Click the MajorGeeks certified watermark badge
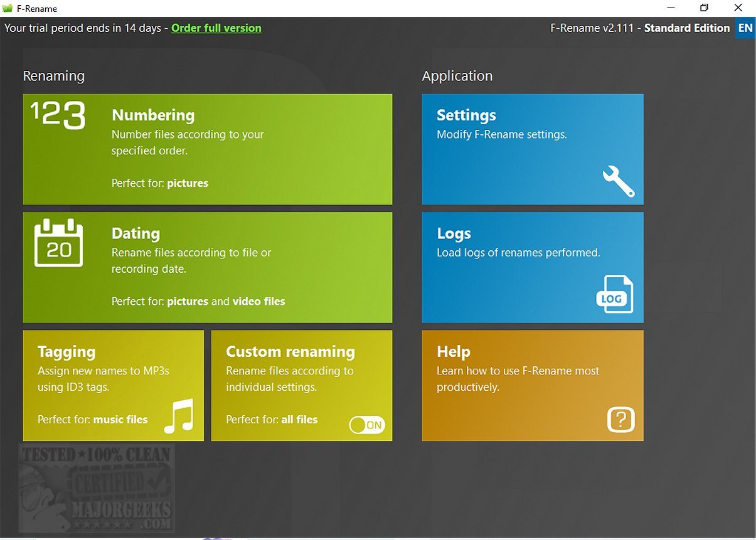The height and width of the screenshot is (540, 756). coord(96,488)
